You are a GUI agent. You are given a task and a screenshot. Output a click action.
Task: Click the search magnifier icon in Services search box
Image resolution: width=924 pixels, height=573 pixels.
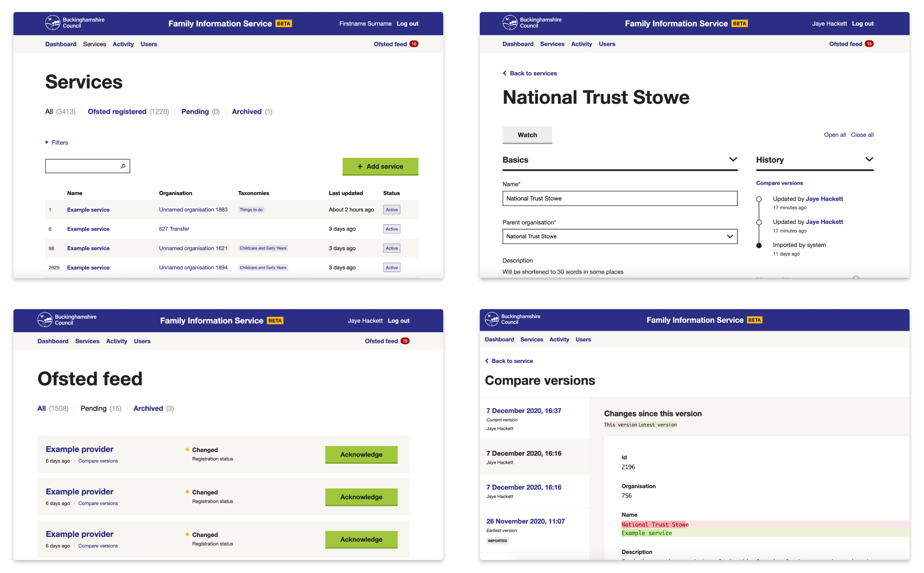[x=123, y=166]
